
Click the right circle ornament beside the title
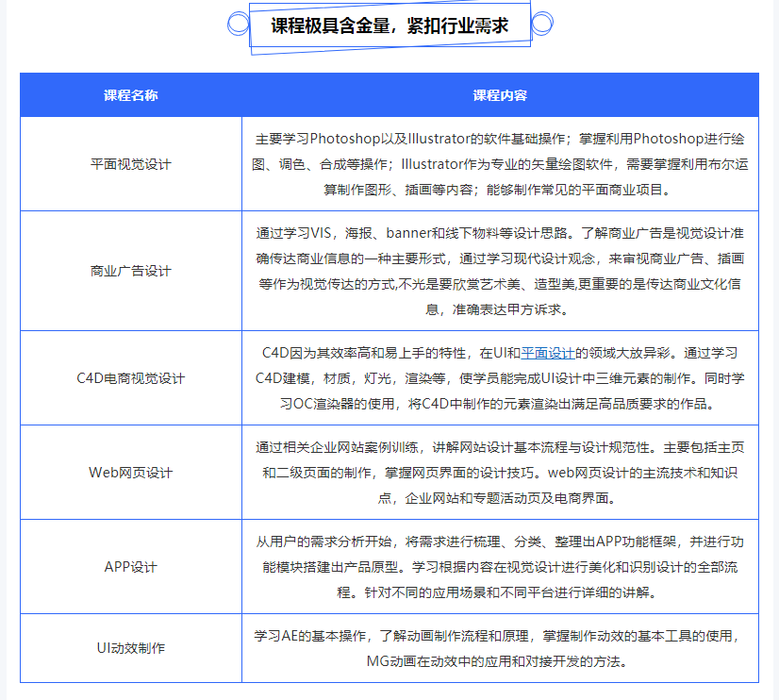(541, 24)
